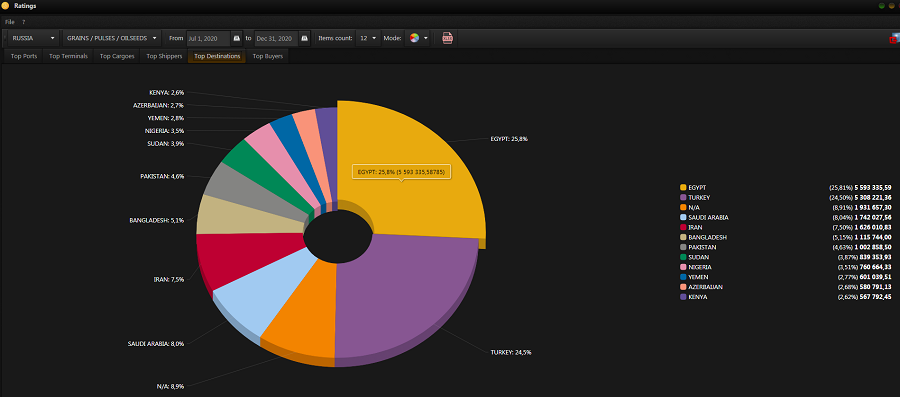Image resolution: width=900 pixels, height=397 pixels.
Task: Open calendar picker for the to date
Action: tap(305, 38)
